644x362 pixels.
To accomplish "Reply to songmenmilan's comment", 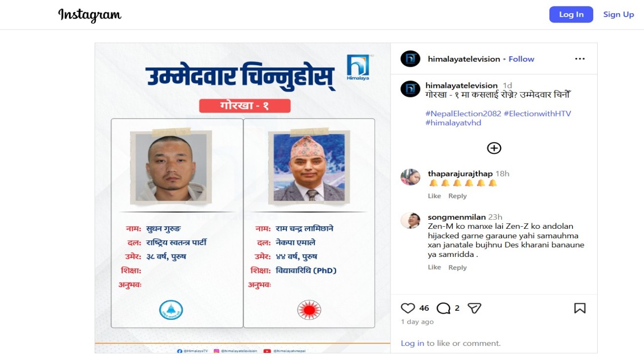I will click(x=457, y=267).
